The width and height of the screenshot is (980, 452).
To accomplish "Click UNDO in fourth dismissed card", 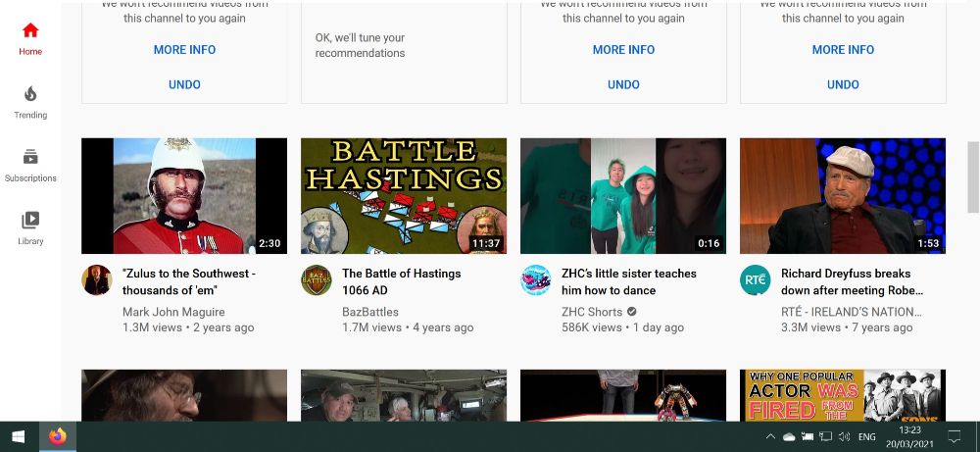I will (x=843, y=84).
